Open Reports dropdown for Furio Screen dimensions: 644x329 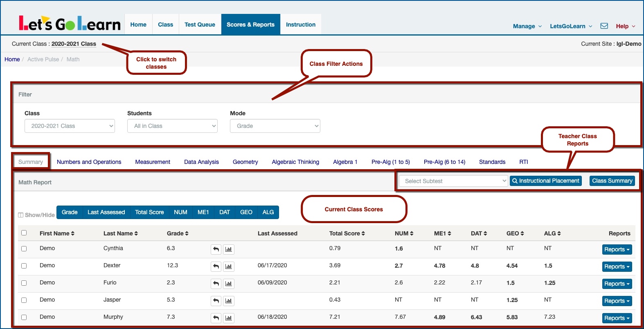617,284
